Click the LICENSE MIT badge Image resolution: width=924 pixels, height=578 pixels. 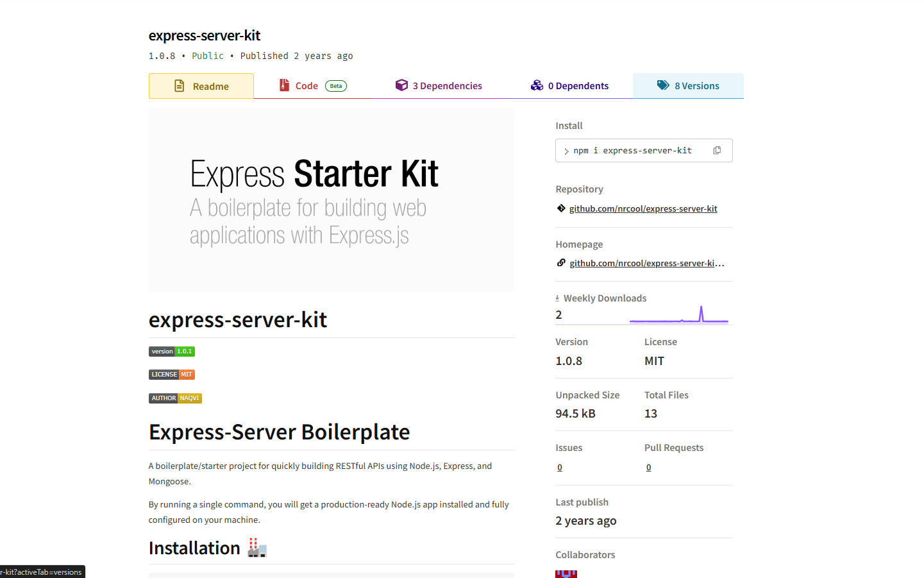click(x=172, y=375)
